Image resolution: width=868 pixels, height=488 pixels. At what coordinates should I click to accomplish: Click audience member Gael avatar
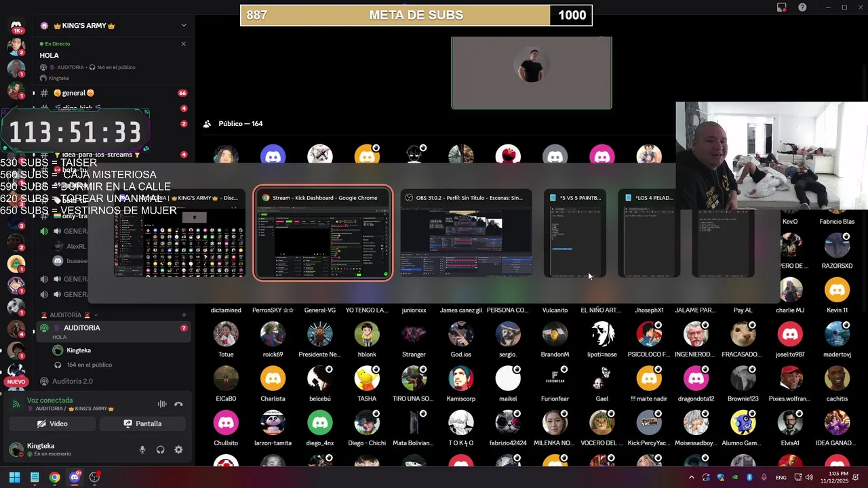click(x=602, y=378)
